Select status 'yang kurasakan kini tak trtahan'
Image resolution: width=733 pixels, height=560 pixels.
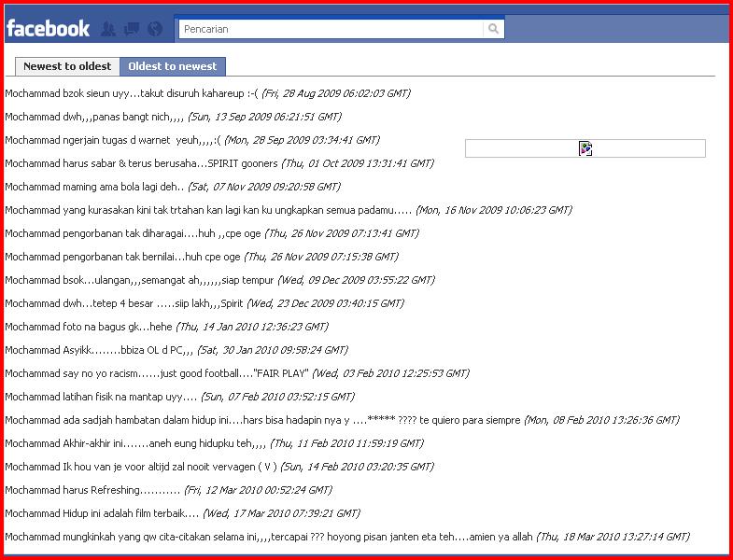[208, 210]
